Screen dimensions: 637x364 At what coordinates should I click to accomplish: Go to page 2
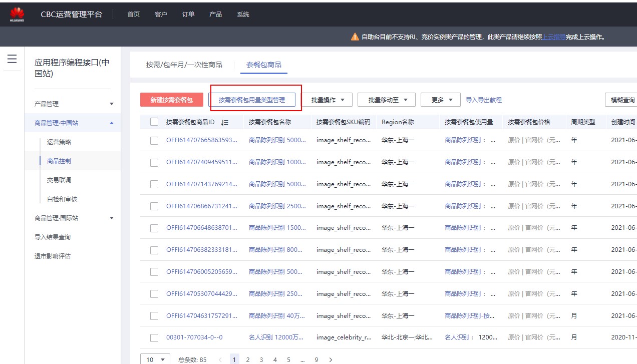coord(247,359)
